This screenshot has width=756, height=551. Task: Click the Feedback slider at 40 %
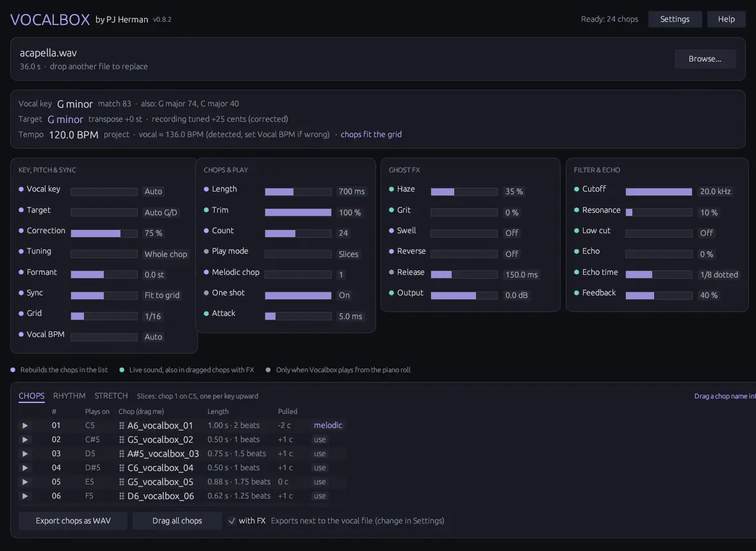(659, 295)
